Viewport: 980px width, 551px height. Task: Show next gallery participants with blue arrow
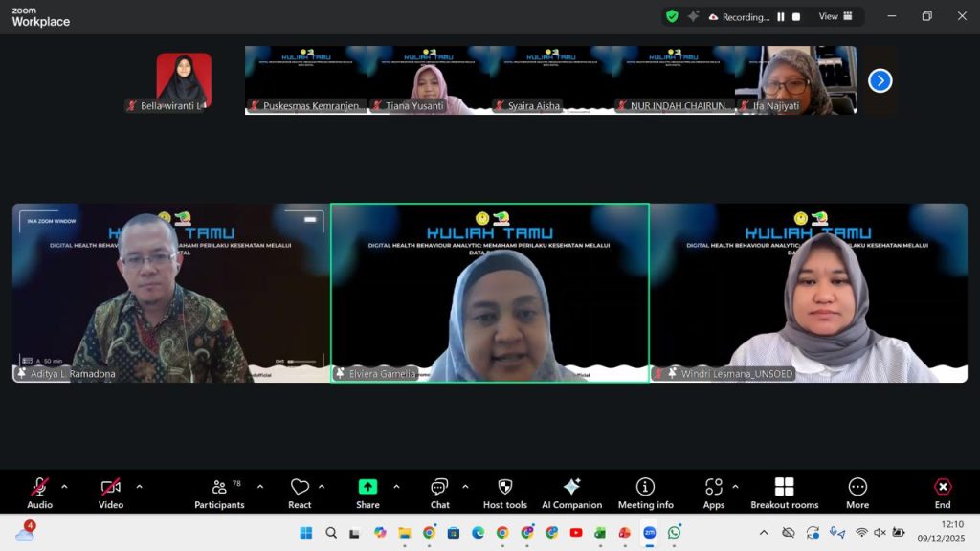click(x=880, y=81)
